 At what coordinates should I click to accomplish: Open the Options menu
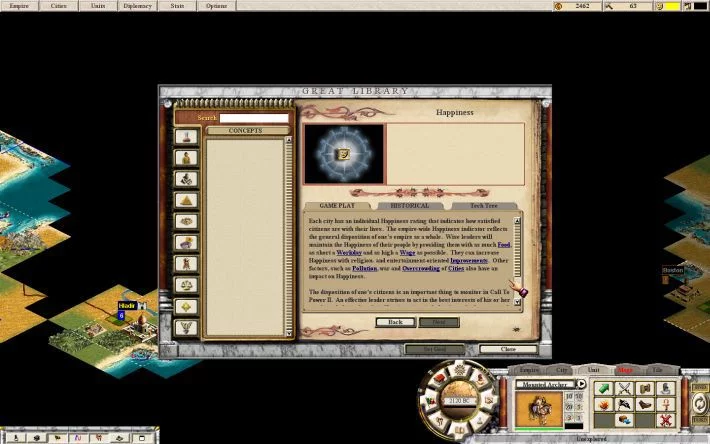pos(216,6)
